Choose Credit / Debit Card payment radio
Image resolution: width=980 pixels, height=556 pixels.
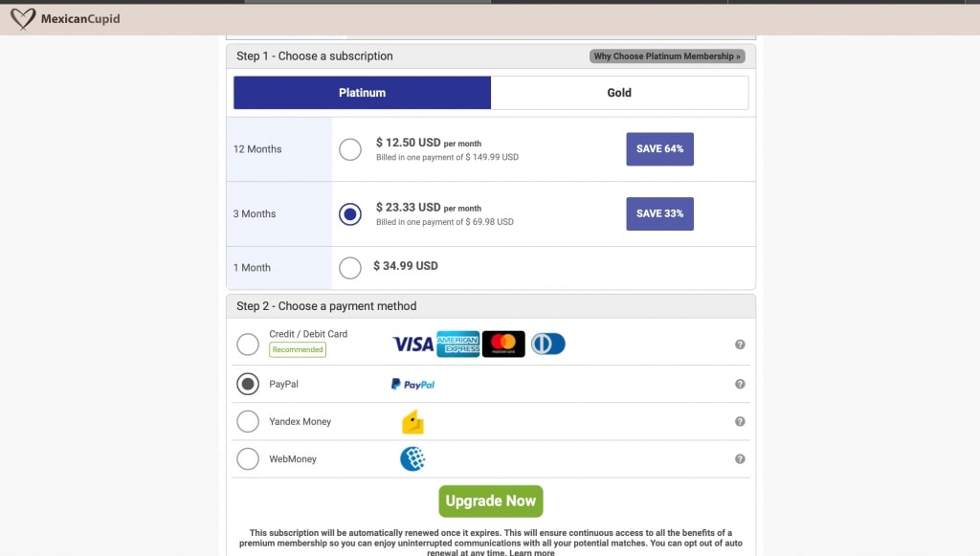(x=248, y=345)
